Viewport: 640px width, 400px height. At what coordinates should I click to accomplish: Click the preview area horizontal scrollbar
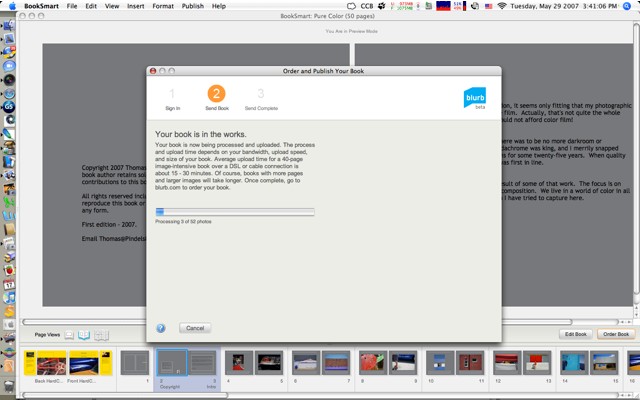[x=297, y=322]
